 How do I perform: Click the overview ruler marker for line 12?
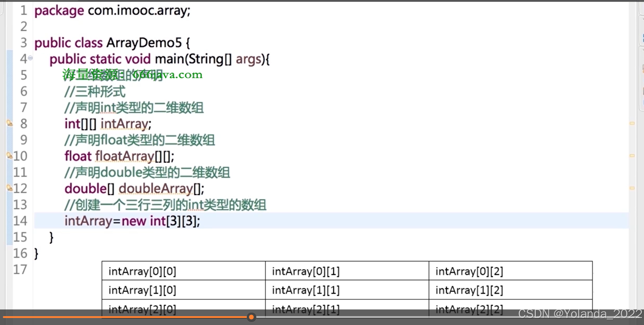632,188
